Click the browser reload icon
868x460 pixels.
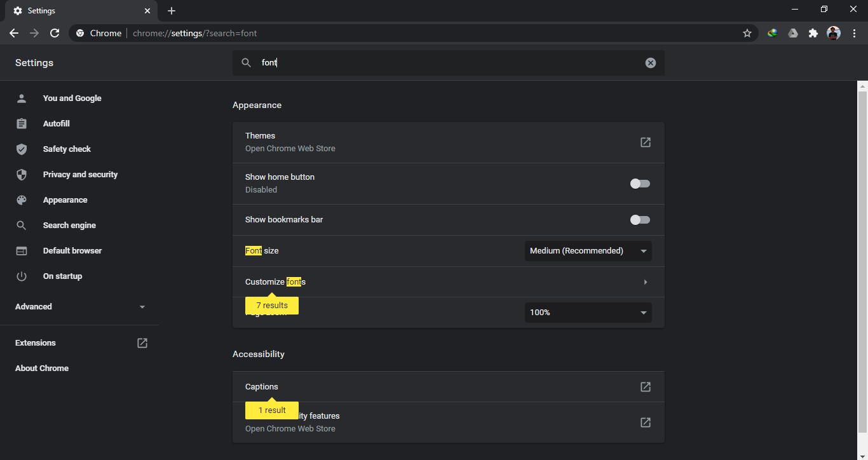point(55,33)
